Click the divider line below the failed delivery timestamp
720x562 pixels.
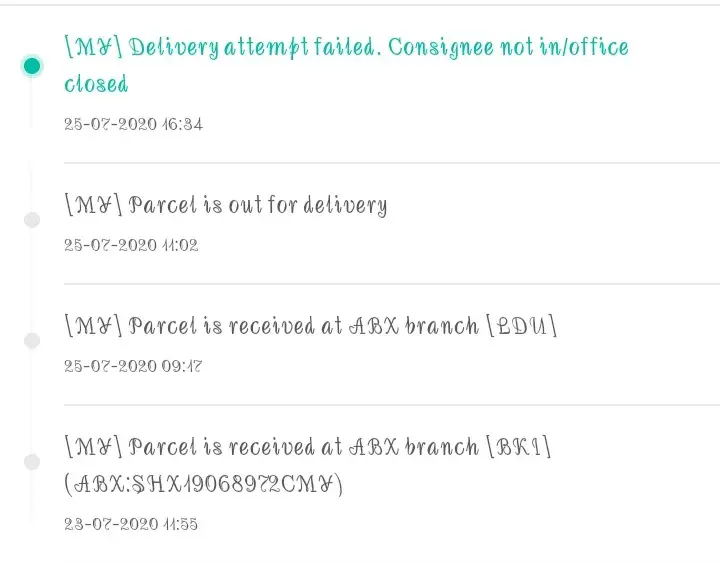click(390, 163)
